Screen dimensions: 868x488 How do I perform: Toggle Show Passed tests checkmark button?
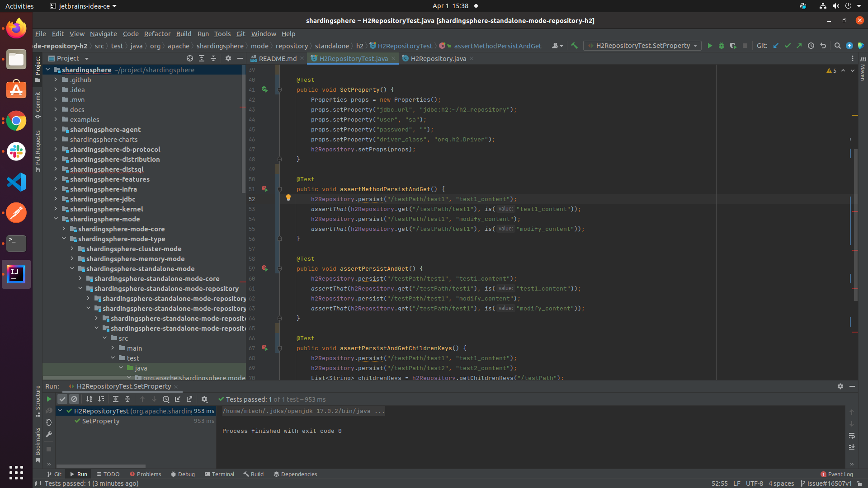(x=62, y=399)
